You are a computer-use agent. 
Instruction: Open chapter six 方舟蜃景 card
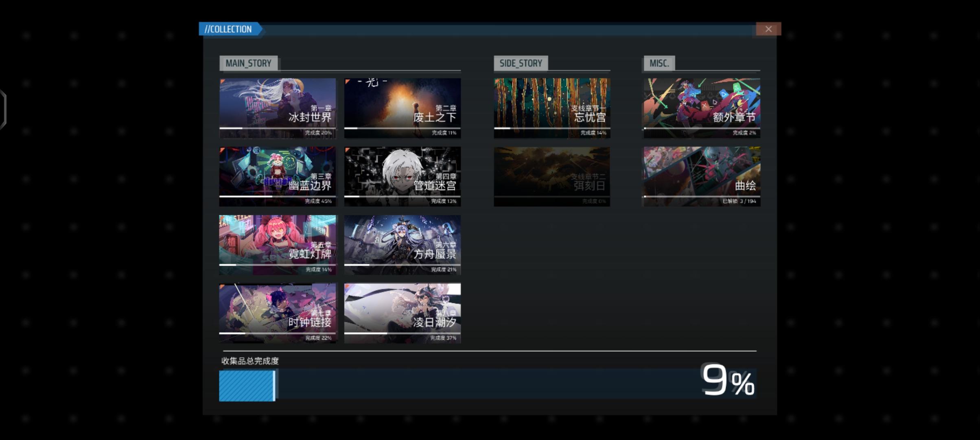point(402,244)
